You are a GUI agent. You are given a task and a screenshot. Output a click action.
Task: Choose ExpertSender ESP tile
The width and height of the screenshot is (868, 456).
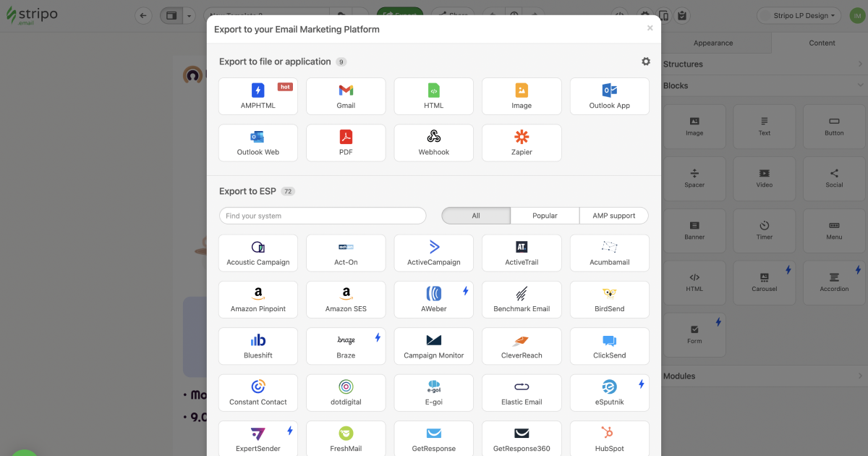click(x=258, y=439)
